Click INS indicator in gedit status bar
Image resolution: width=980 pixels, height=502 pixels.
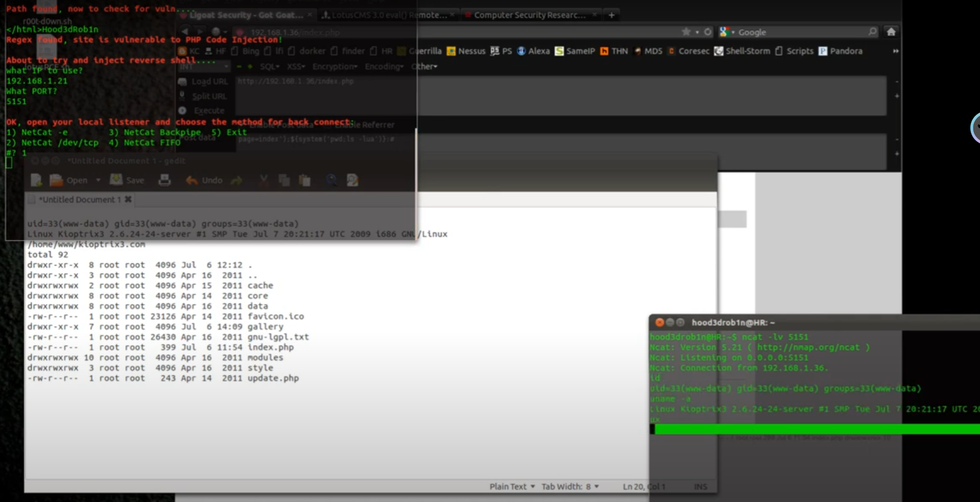point(700,487)
